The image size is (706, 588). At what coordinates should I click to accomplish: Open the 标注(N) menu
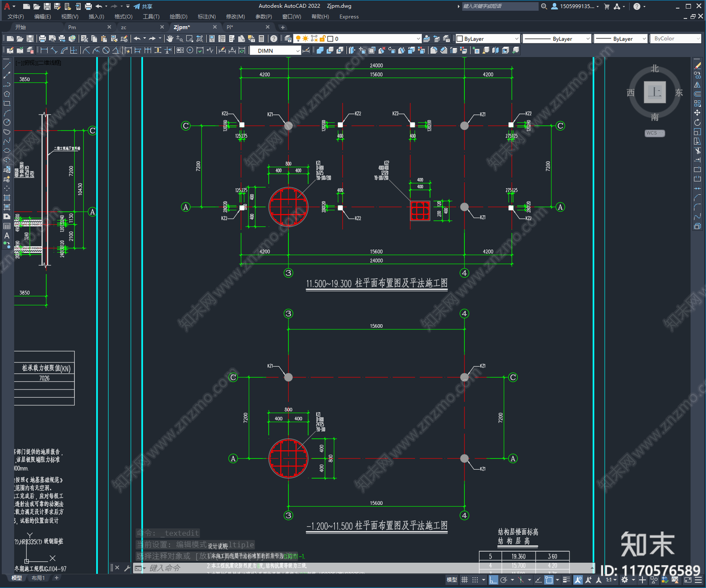coord(207,16)
